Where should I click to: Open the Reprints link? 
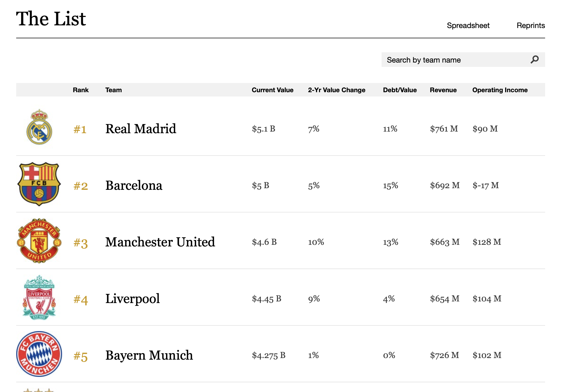click(531, 25)
